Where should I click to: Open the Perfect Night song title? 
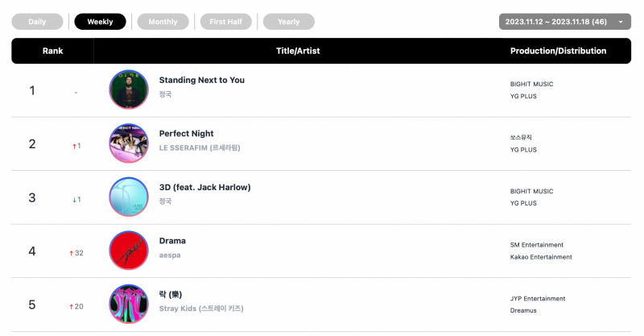[x=187, y=134]
